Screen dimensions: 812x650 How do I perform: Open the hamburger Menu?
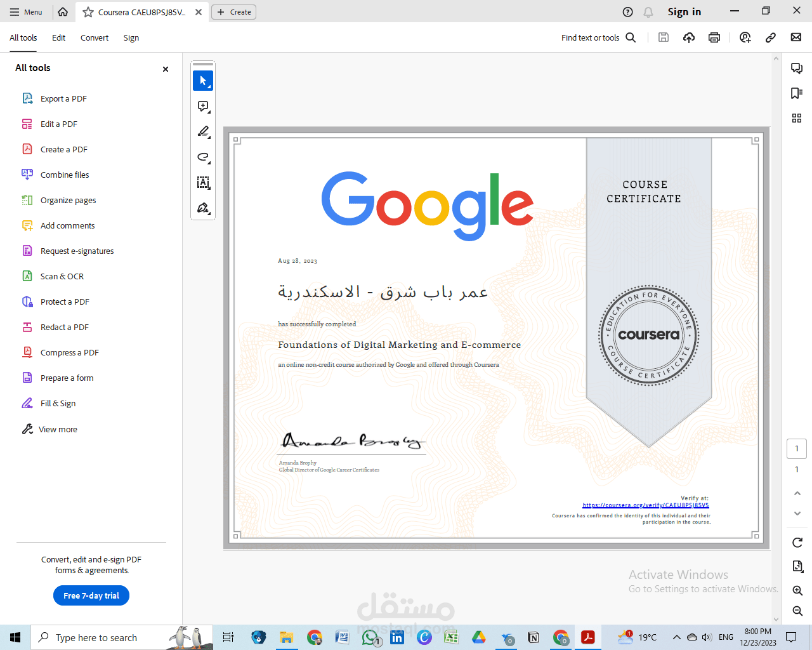[27, 11]
